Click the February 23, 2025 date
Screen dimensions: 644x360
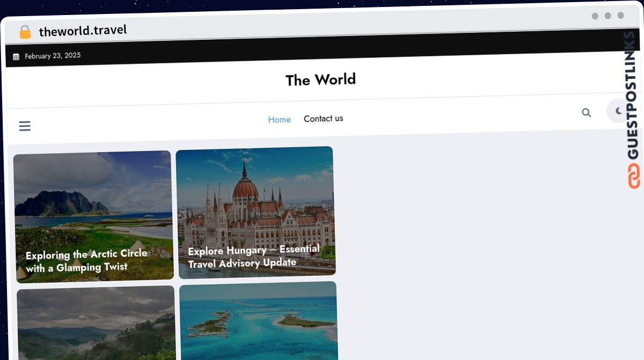(53, 55)
